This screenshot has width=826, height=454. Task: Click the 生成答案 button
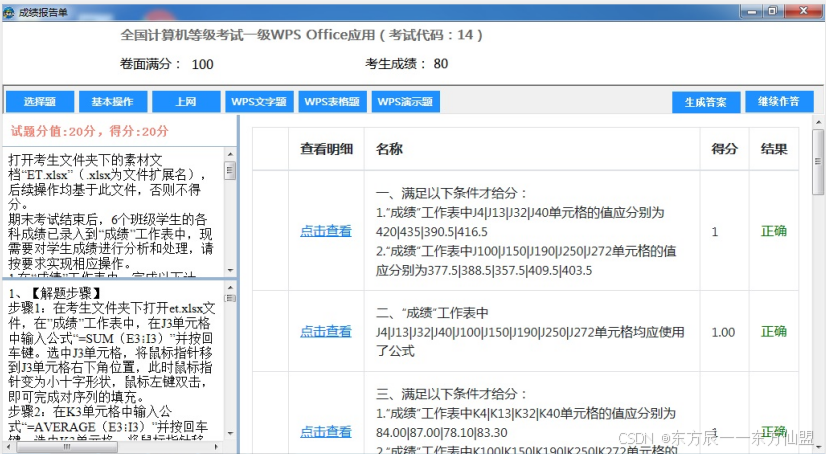[x=706, y=102]
